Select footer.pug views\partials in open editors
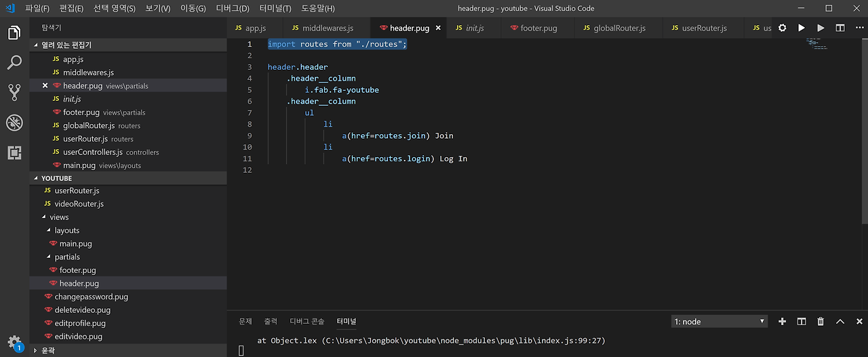868x357 pixels. click(128, 112)
